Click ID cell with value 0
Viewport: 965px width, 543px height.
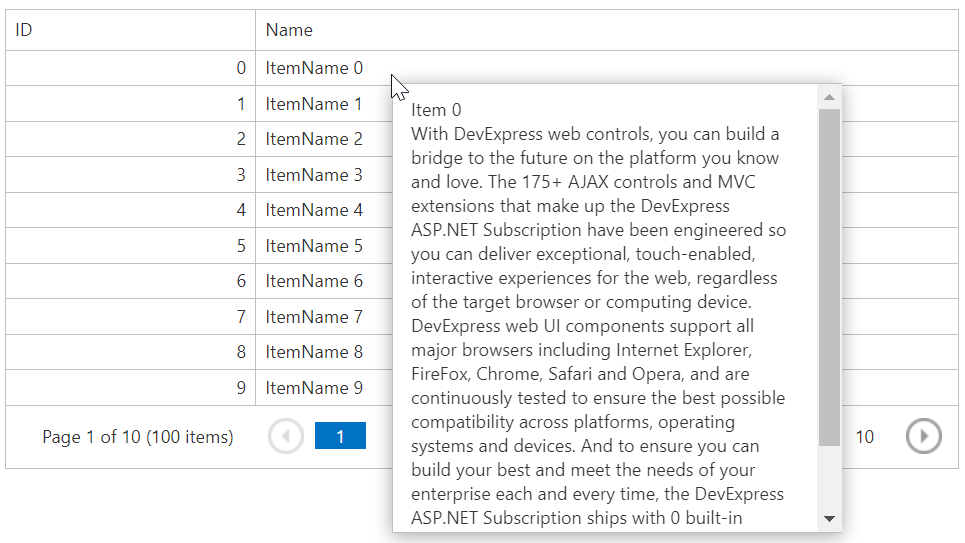pyautogui.click(x=130, y=68)
